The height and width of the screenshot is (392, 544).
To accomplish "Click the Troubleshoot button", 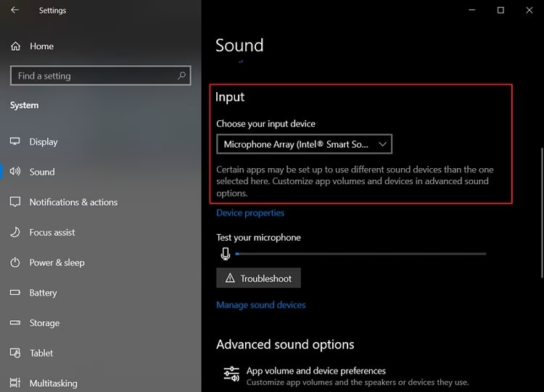I will [258, 278].
